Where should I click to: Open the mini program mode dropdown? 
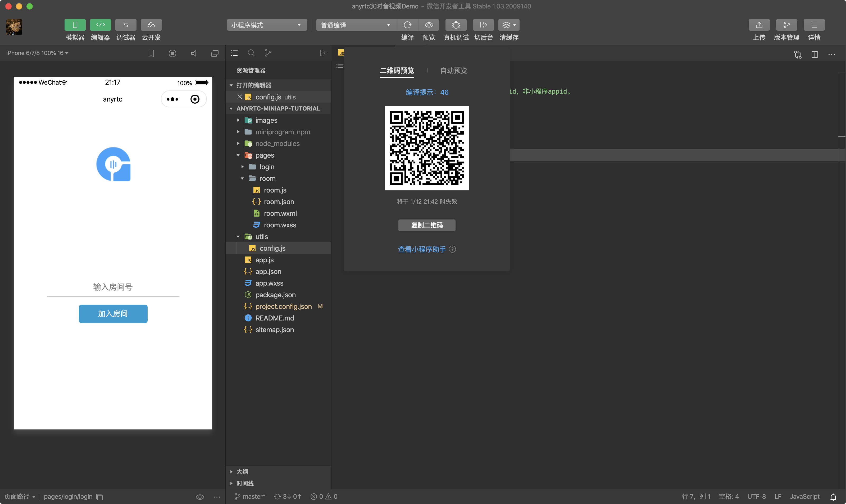[267, 25]
